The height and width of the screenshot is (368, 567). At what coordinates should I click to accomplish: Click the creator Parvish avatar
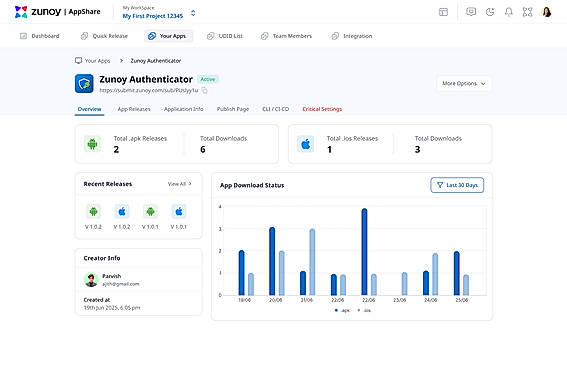point(91,280)
